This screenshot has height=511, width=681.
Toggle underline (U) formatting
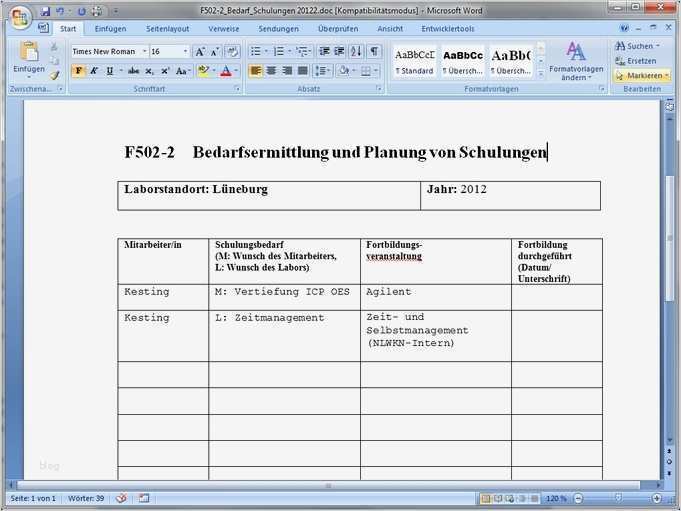click(109, 71)
